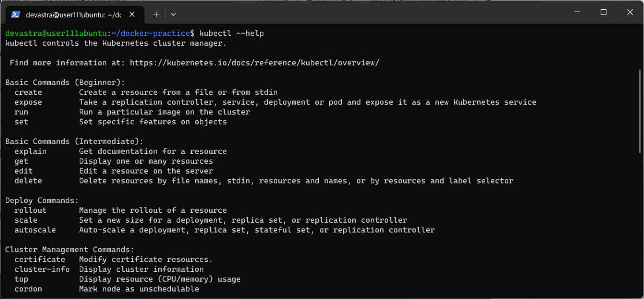Click the 'autoscale' command name
Viewport: 644px width, 299px height.
35,230
